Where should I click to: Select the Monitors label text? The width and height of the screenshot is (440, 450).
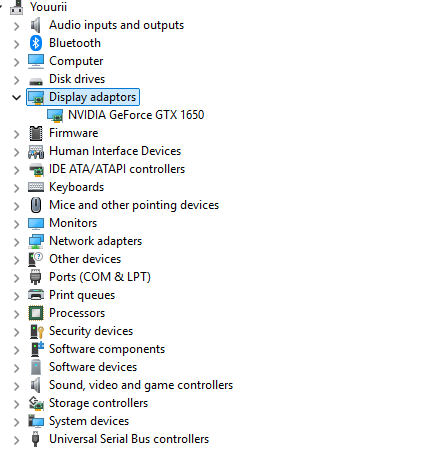[x=73, y=223]
